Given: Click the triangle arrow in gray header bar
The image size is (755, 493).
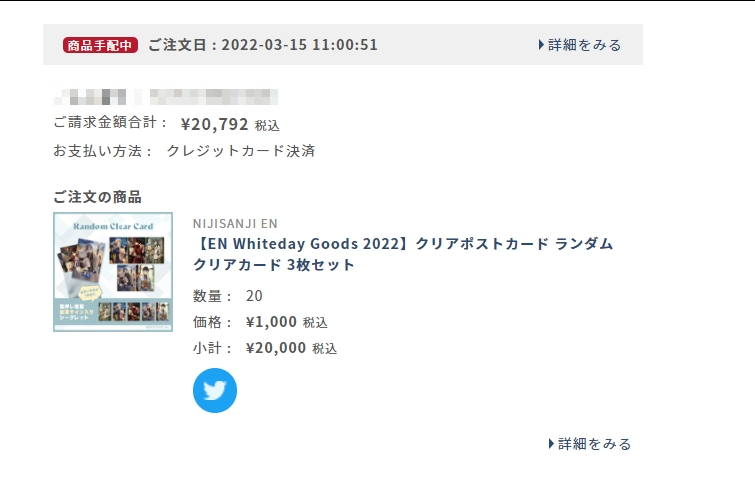Looking at the screenshot, I should click(x=541, y=45).
